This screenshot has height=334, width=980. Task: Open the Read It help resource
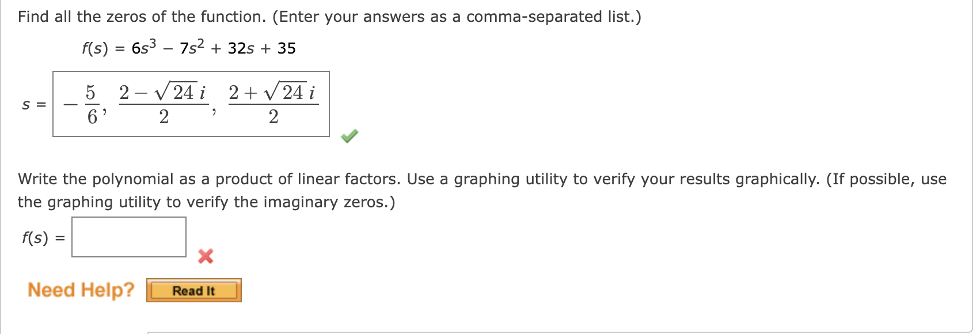[x=194, y=290]
